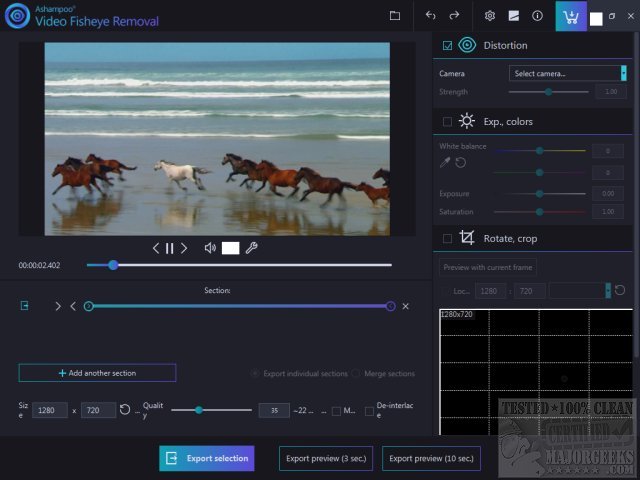
Task: Click the undo arrow icon
Action: click(x=431, y=16)
